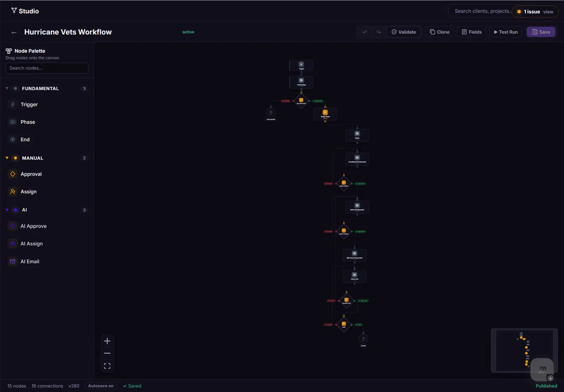Save the workflow
Viewport: 564px width, 392px height.
coord(541,32)
